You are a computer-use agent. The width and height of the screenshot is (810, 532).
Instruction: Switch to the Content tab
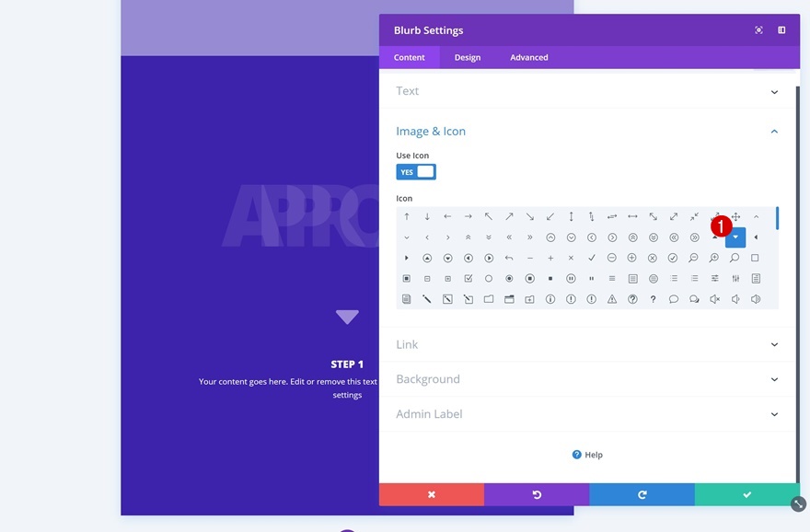coord(409,57)
